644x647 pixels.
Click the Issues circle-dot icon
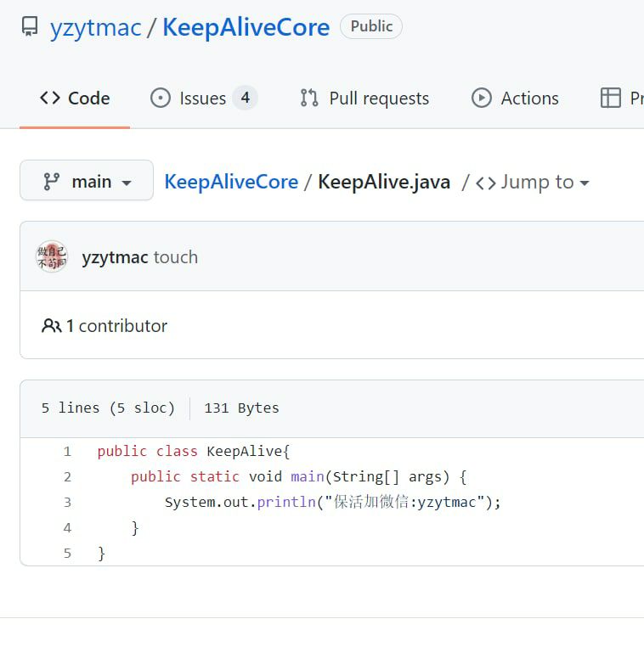point(160,98)
